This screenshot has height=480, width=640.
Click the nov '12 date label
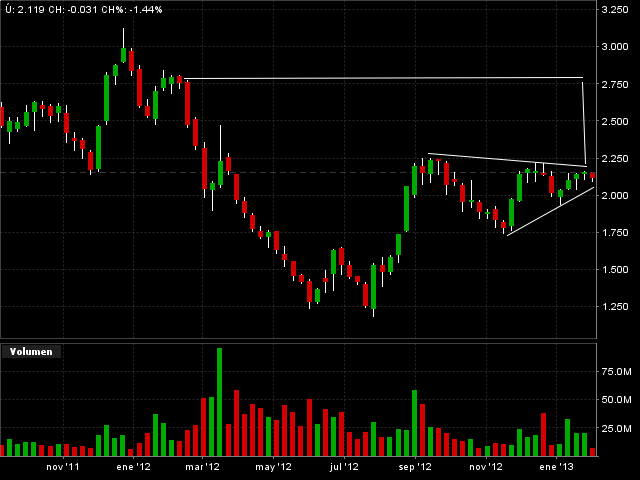coord(486,467)
